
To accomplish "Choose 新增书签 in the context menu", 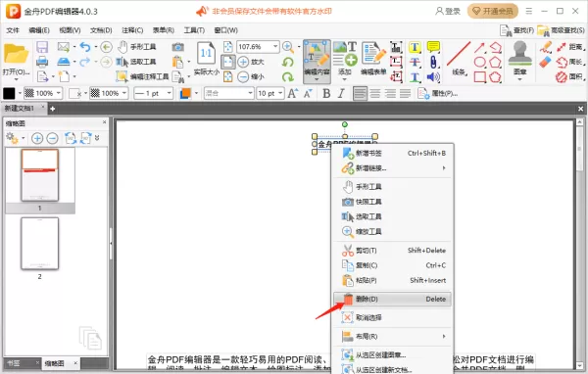I will click(x=392, y=153).
